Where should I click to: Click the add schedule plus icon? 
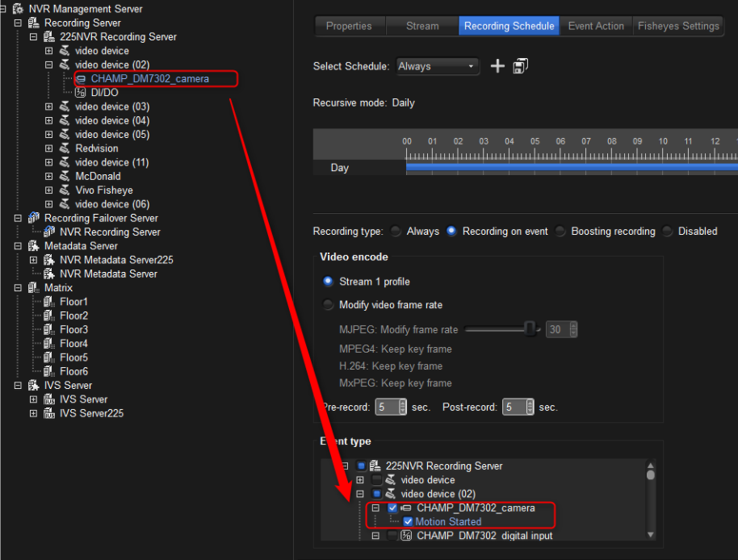(x=497, y=66)
